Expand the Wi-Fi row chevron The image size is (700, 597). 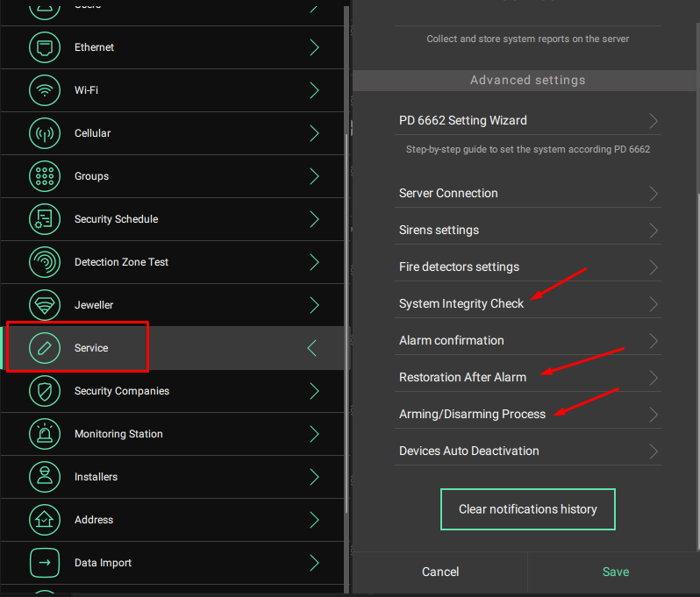pos(314,90)
